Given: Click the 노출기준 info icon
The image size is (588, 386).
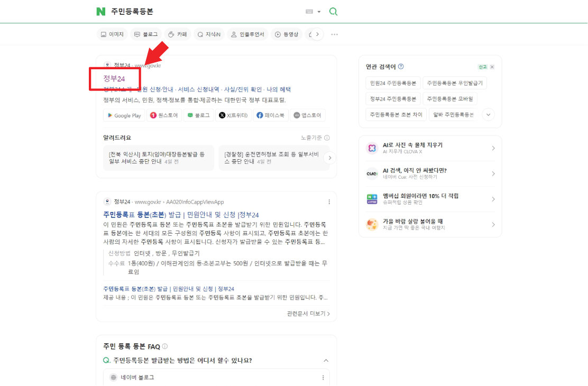Looking at the screenshot, I should pyautogui.click(x=327, y=137).
